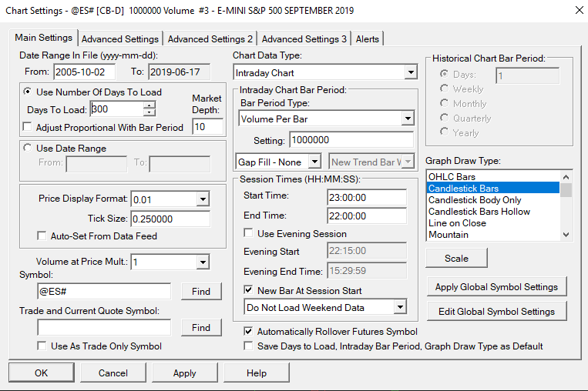Select Candlestick Bars Hollow draw type
This screenshot has width=588, height=391.
coord(493,211)
